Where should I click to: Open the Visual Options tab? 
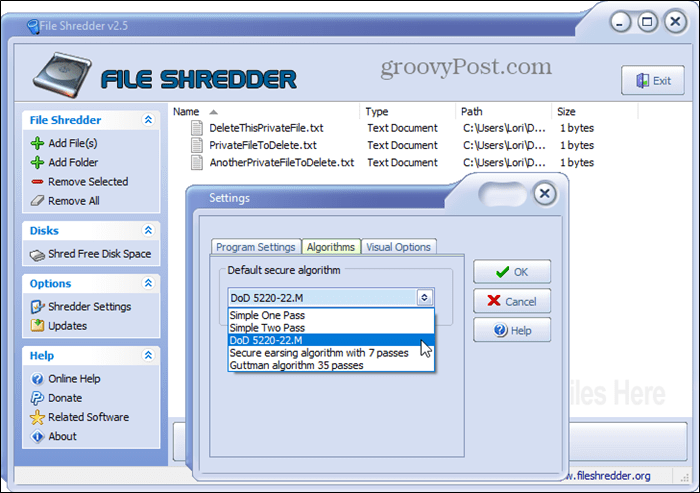coord(399,247)
